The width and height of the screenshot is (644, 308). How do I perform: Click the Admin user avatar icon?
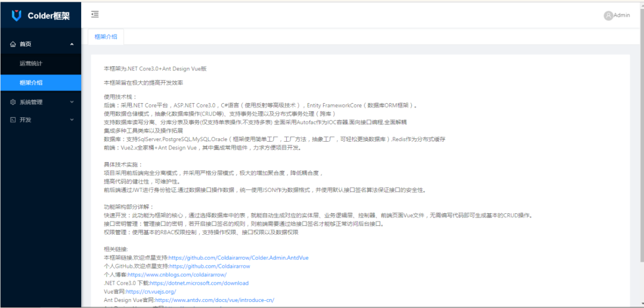pyautogui.click(x=608, y=15)
